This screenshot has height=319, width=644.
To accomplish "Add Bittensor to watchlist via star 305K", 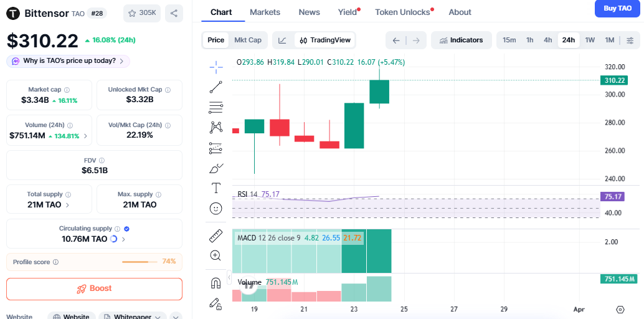I will coord(142,12).
